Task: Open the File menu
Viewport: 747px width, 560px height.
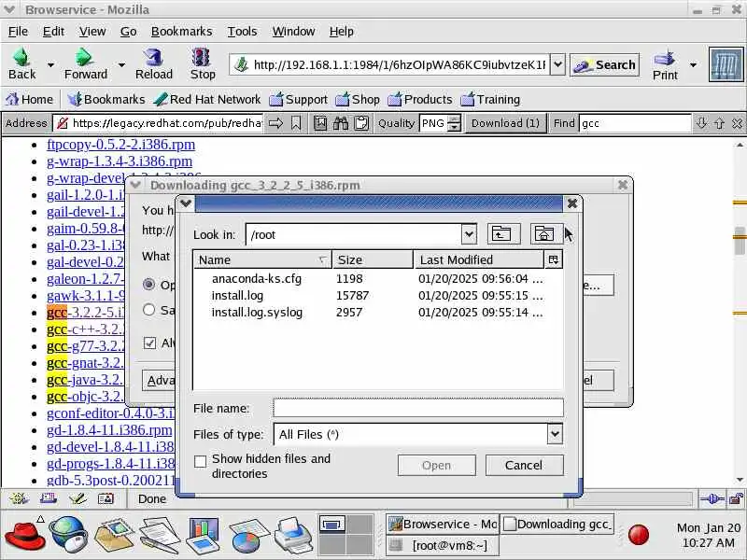Action: [18, 32]
